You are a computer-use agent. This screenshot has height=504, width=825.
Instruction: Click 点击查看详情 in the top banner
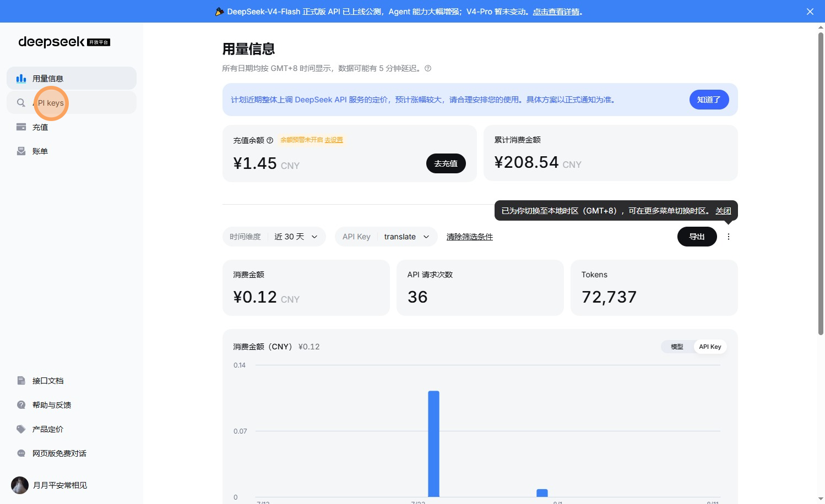pyautogui.click(x=556, y=12)
